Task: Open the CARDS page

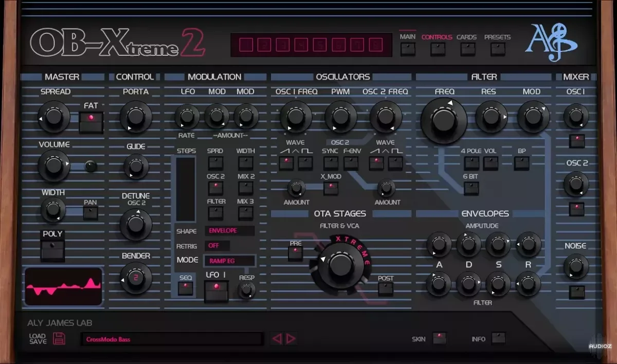Action: pyautogui.click(x=467, y=49)
